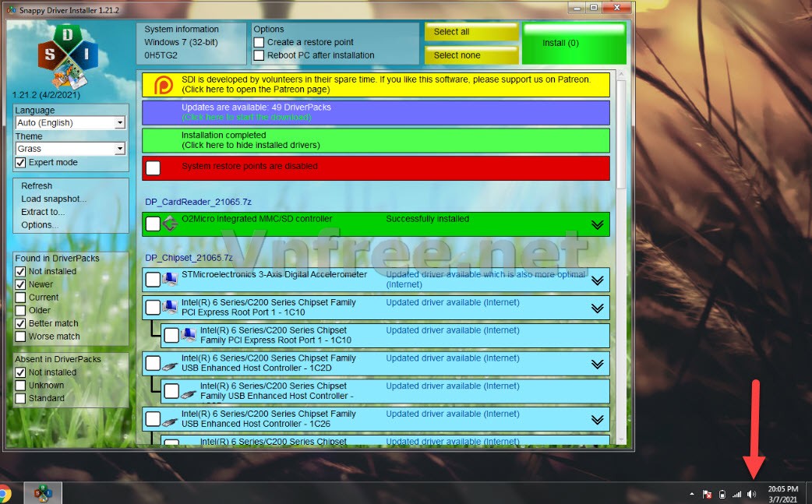The width and height of the screenshot is (812, 504).
Task: Click the SDI logo in top-left
Action: point(68,54)
